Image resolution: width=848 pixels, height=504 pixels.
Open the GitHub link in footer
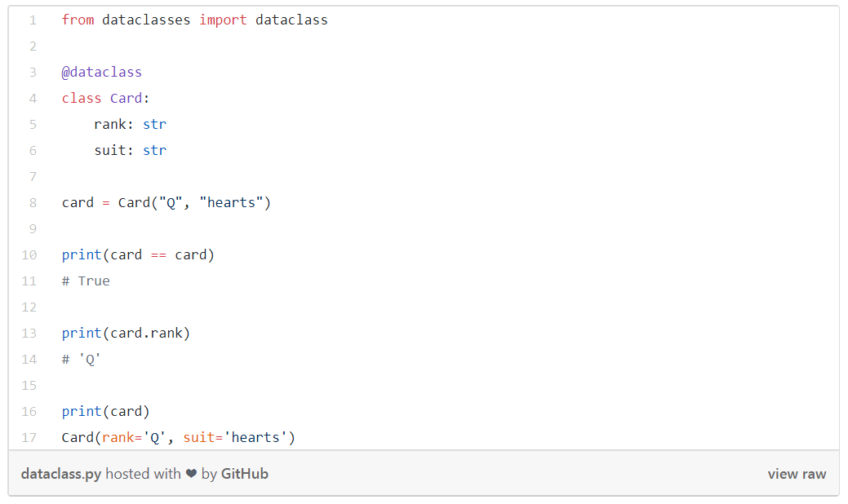coord(245,474)
